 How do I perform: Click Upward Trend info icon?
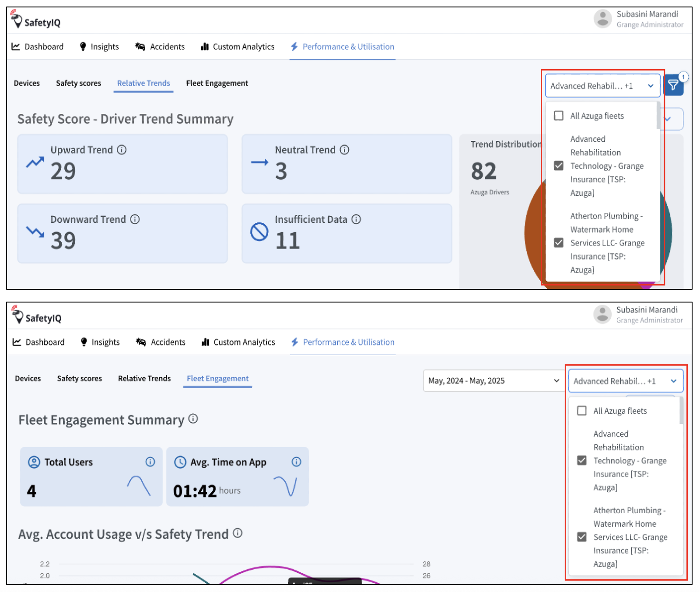coord(122,150)
